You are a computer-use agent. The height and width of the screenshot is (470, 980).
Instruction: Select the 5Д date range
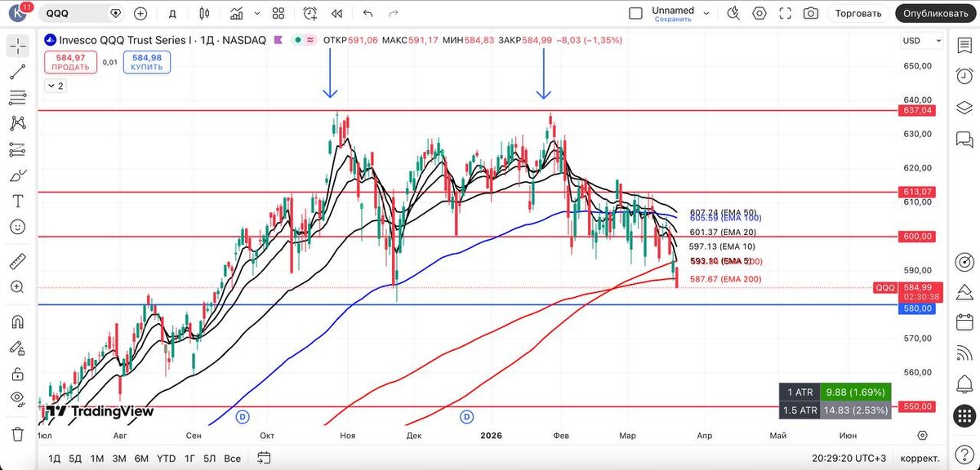(75, 458)
